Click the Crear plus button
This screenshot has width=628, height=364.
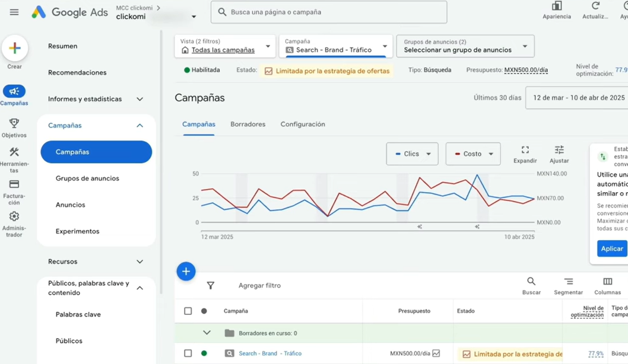15,48
